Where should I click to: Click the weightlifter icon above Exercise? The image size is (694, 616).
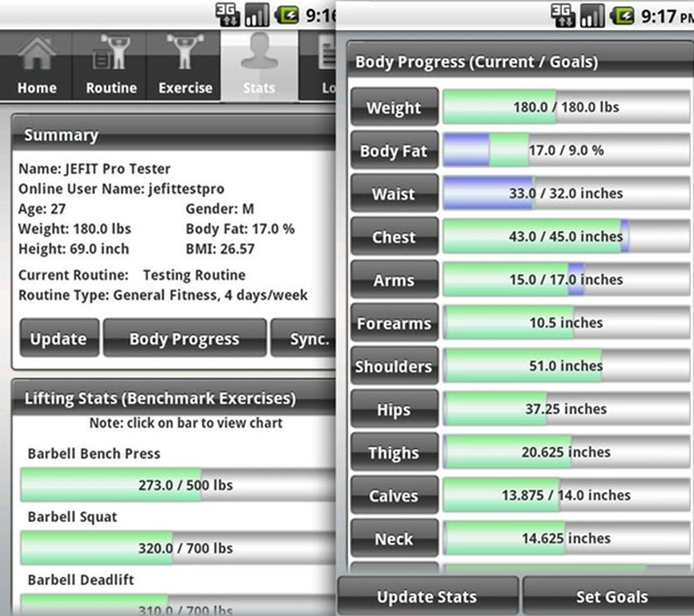185,51
